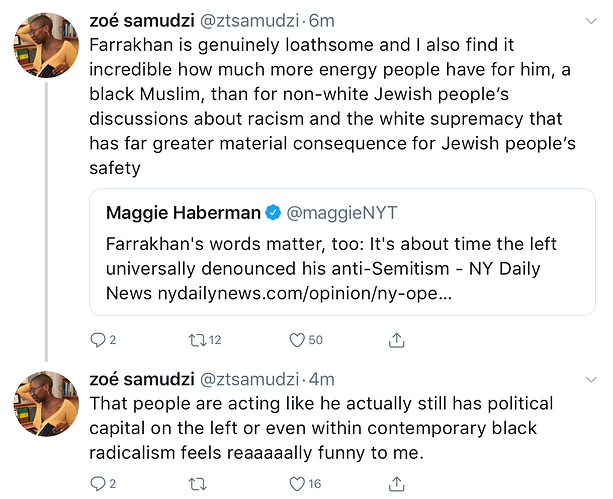Open the first tweet's profile avatar
Viewport: 613px width, 499px height.
pyautogui.click(x=46, y=45)
